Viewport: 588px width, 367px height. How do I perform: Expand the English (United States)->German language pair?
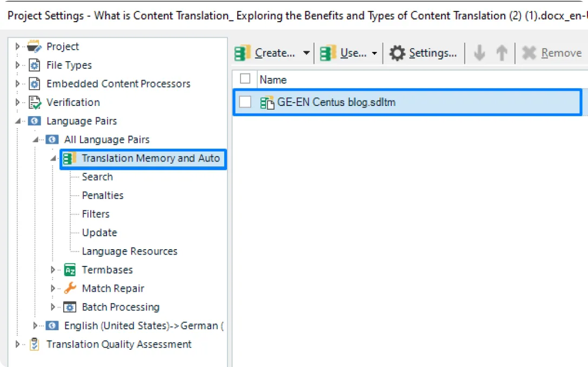[x=35, y=326]
